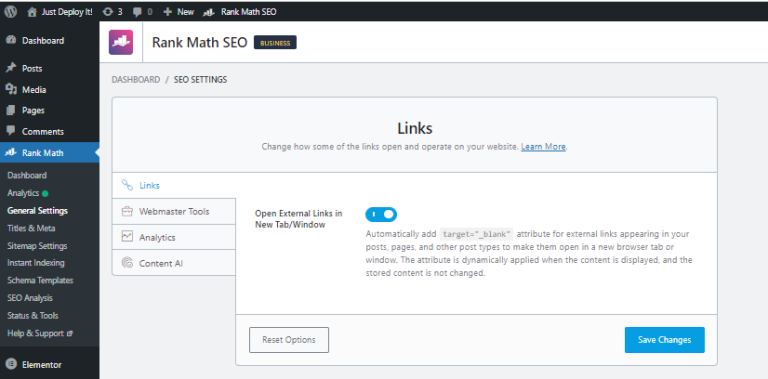
Task: Open the Webmaster Tools tab
Action: point(174,212)
